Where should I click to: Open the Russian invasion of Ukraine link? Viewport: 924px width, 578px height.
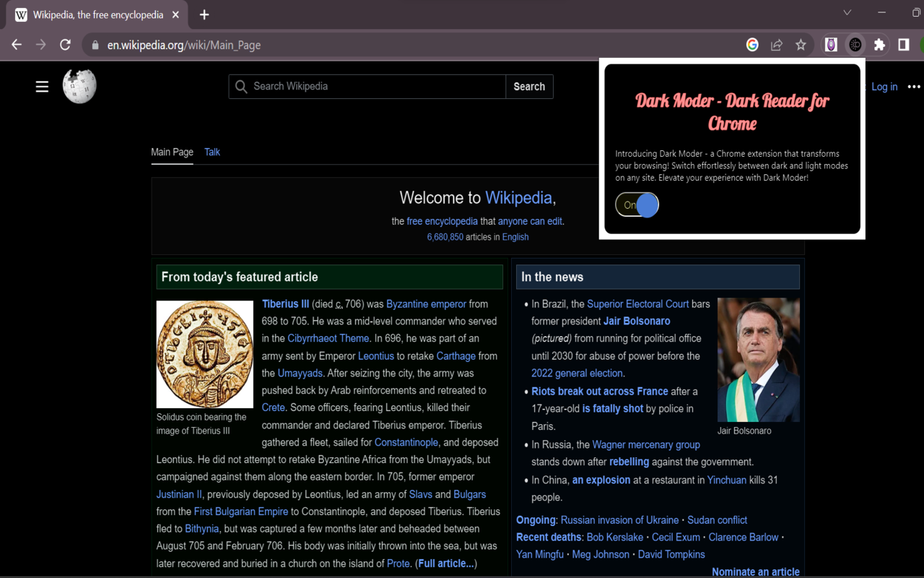(x=619, y=520)
